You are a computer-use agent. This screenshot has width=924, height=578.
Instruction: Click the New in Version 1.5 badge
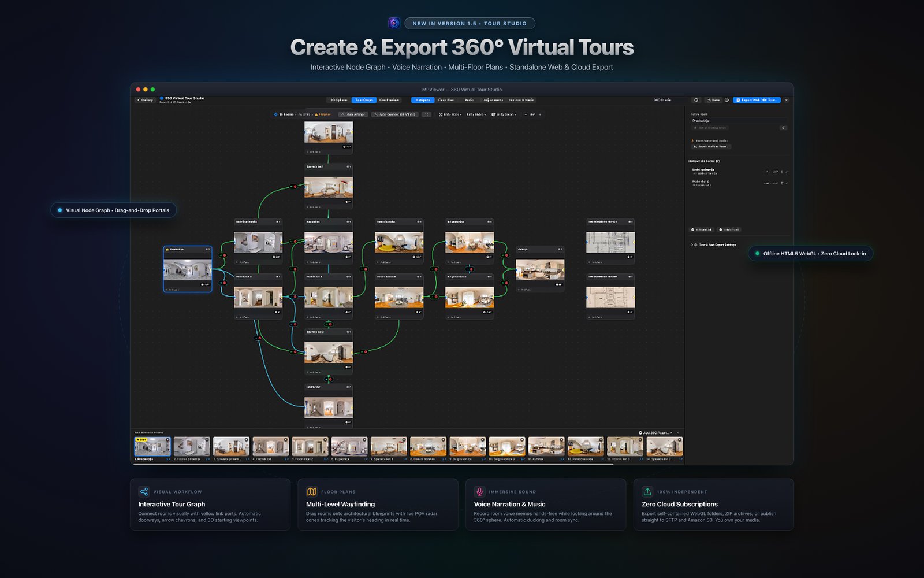click(x=470, y=23)
